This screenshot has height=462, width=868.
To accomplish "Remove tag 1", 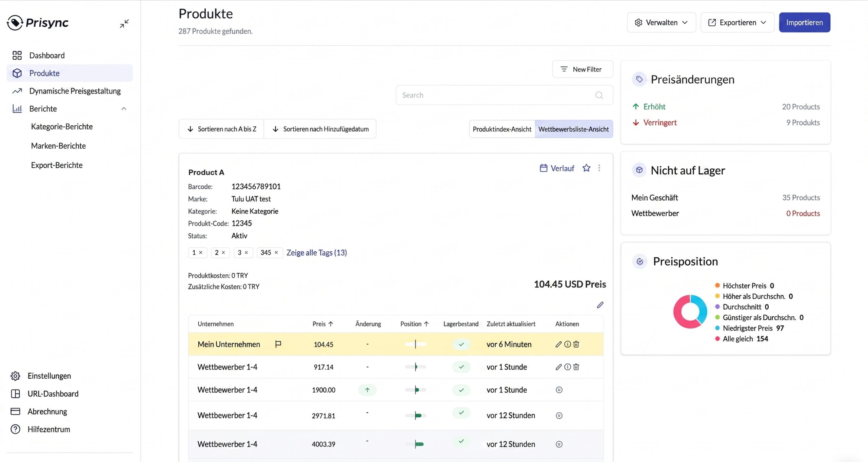I will coord(201,252).
